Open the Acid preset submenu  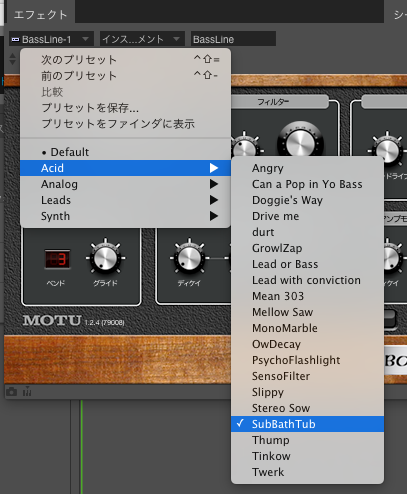tap(125, 168)
